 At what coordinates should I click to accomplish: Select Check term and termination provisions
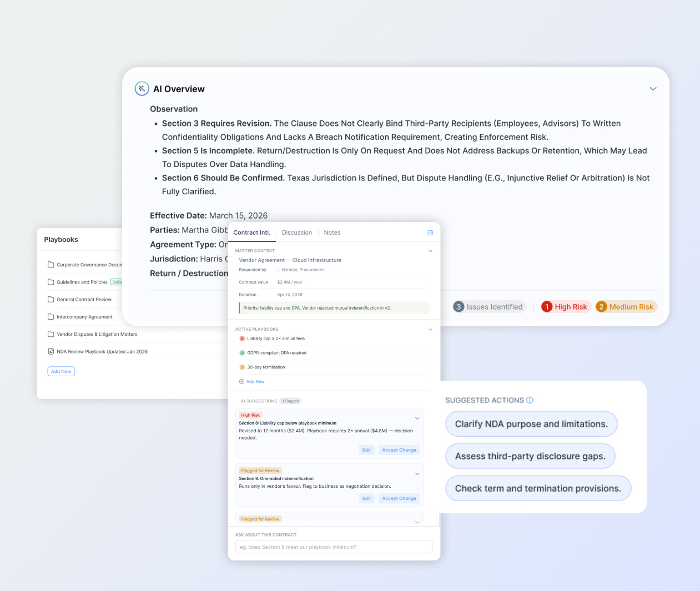538,488
